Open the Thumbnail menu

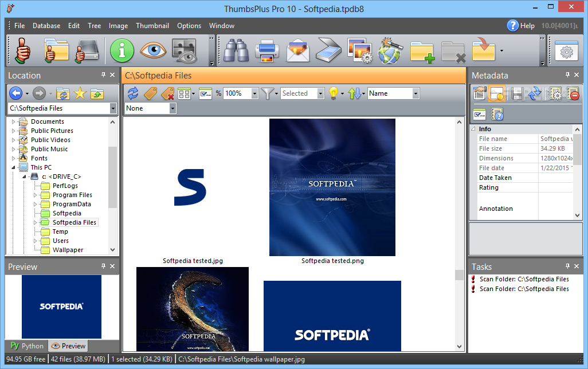(152, 26)
